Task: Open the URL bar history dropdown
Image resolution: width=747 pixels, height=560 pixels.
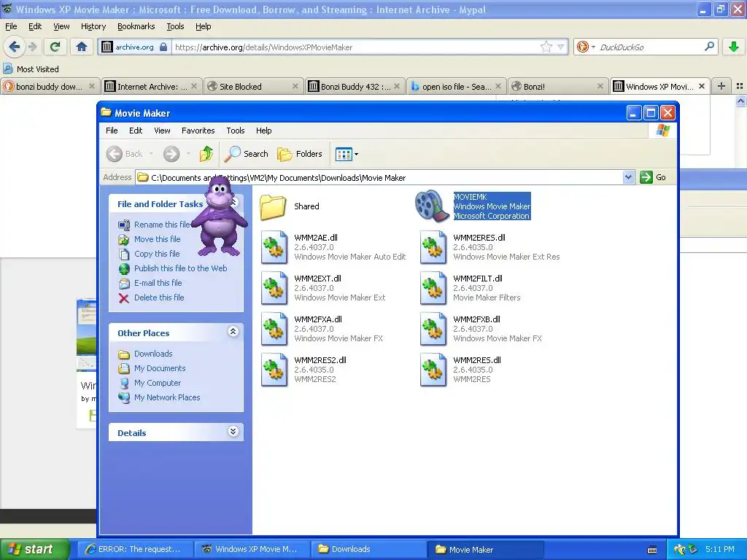Action: [x=560, y=47]
